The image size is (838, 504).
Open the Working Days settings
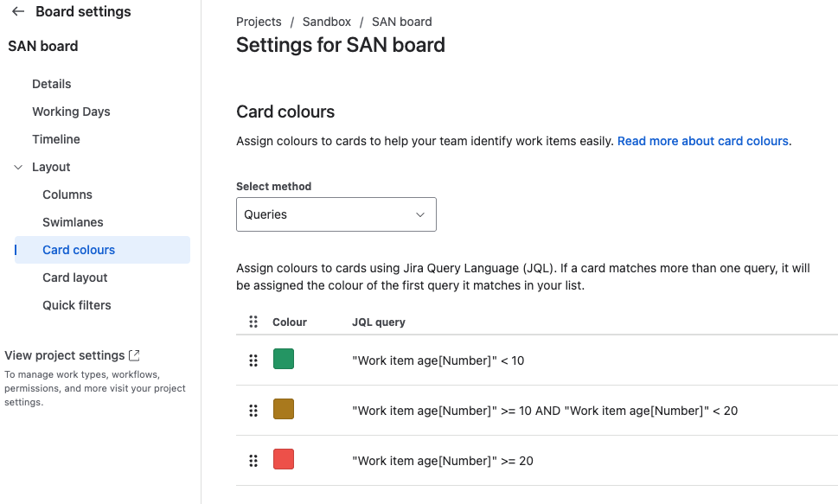coord(71,112)
